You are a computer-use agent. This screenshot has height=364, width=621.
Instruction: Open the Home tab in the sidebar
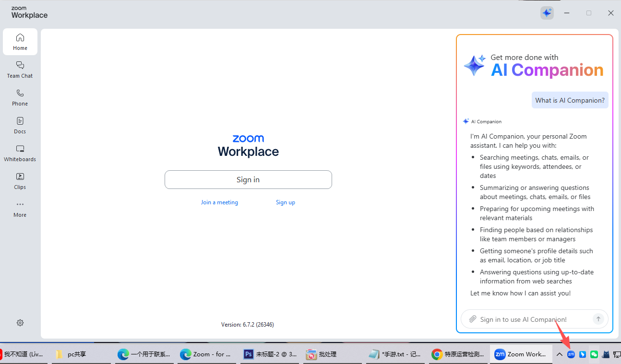20,42
